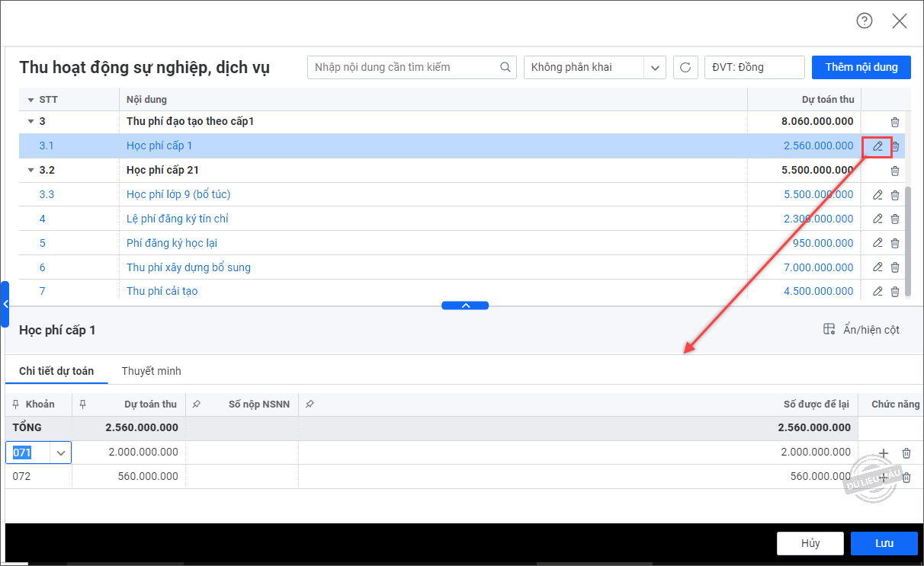Click the Ẩn/hiện cột column settings icon

click(x=829, y=329)
